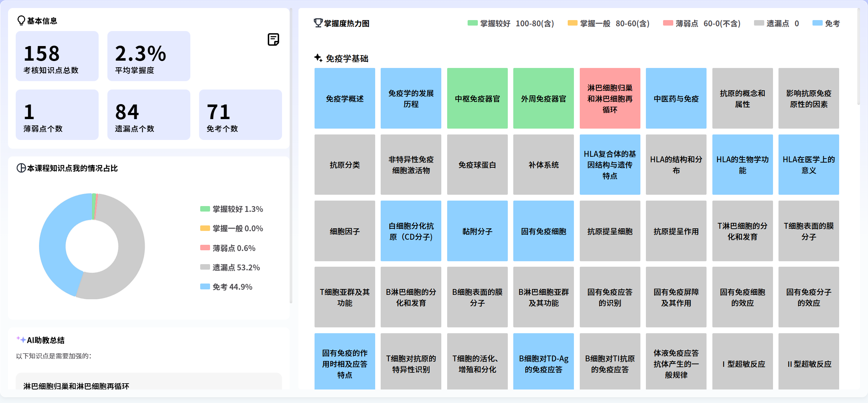Toggle the 免考 legend in the donut chart
Screen dimensions: 868x403
tap(226, 287)
